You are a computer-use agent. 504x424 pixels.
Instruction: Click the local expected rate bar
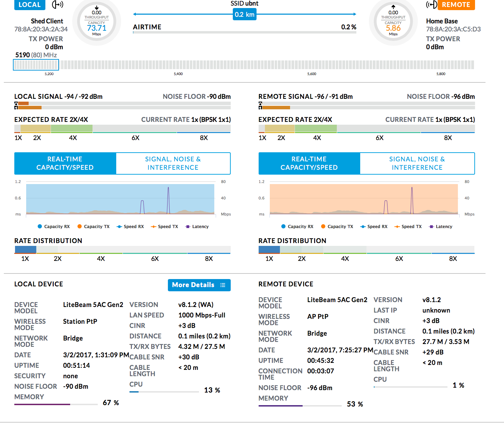[x=123, y=129]
